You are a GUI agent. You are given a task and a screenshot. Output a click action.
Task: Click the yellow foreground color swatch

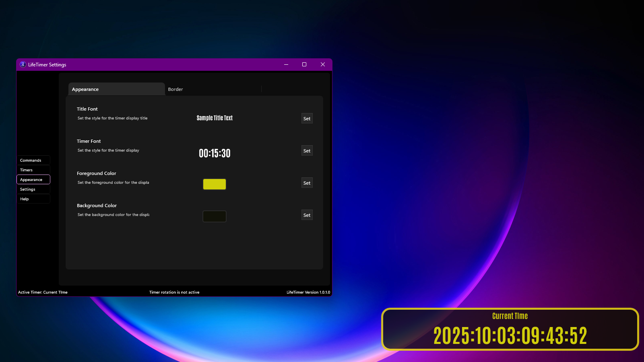coord(214,184)
